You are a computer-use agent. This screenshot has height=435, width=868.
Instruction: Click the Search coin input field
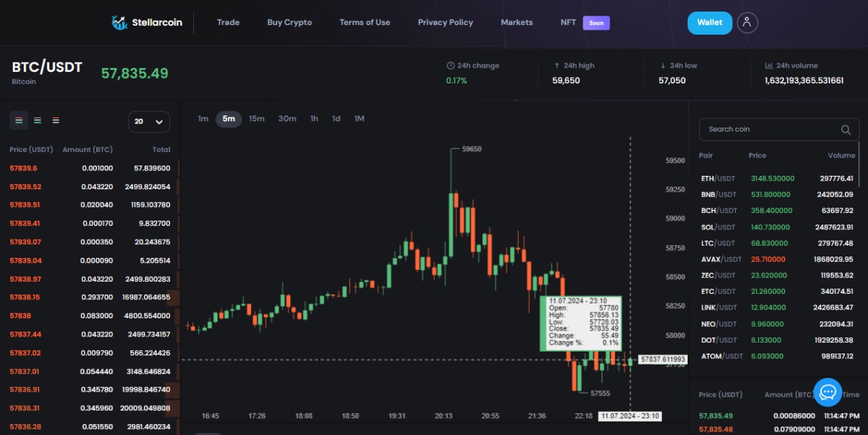click(x=779, y=130)
